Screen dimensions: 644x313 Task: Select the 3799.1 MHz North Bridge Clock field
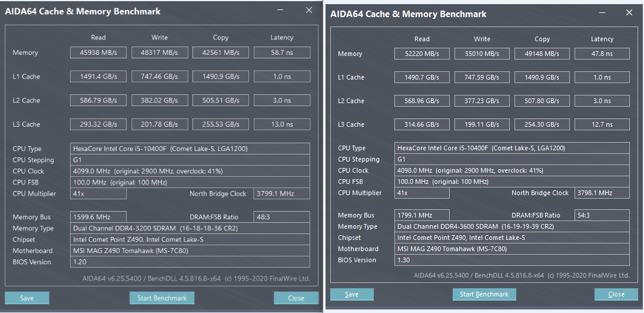[281, 193]
